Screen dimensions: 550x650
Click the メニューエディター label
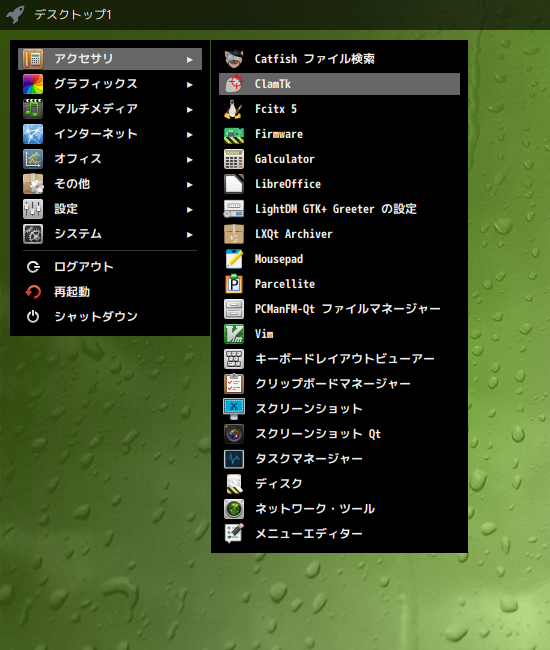[x=309, y=534]
